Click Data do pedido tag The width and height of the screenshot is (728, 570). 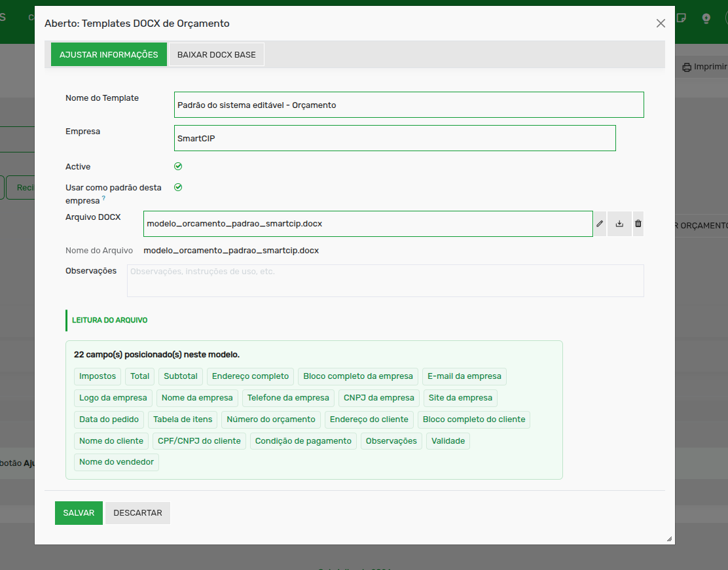point(109,419)
